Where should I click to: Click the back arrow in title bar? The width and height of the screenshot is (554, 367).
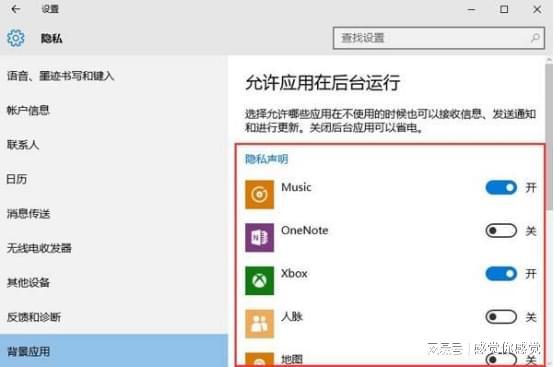coord(16,9)
